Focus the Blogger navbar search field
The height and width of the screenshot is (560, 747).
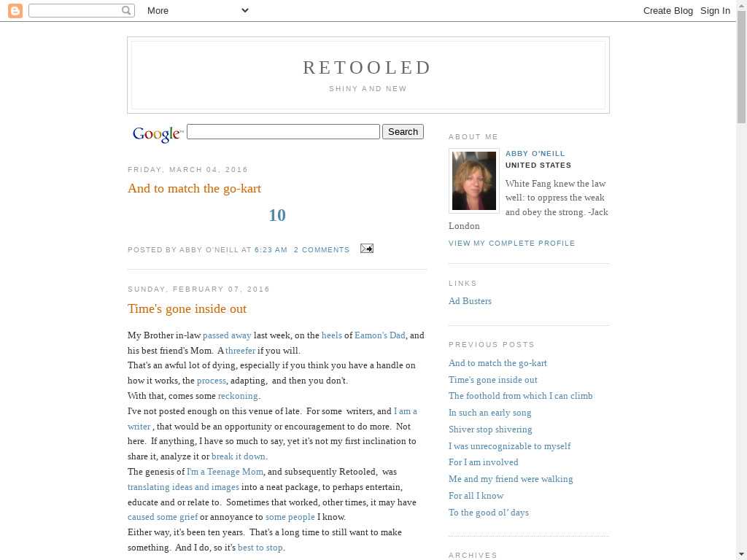pyautogui.click(x=75, y=10)
